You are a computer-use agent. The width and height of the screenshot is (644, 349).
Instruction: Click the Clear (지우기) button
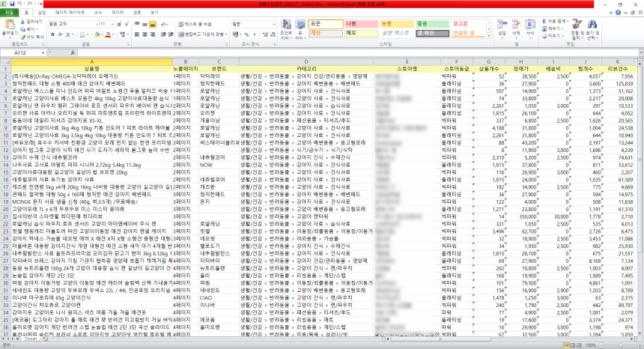[552, 36]
